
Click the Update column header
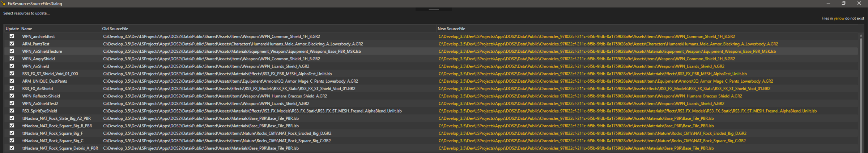pos(12,29)
